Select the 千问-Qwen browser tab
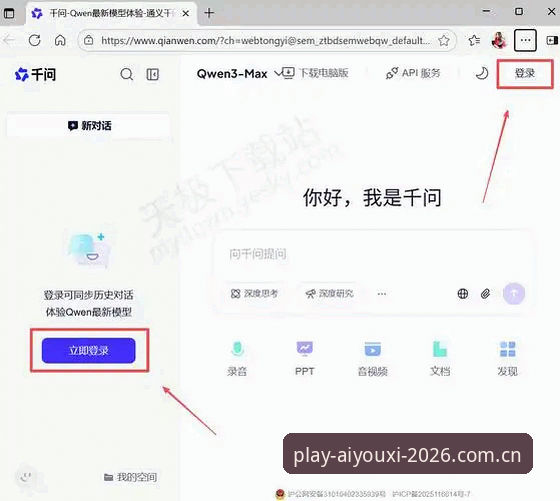560x501 pixels. coord(111,13)
